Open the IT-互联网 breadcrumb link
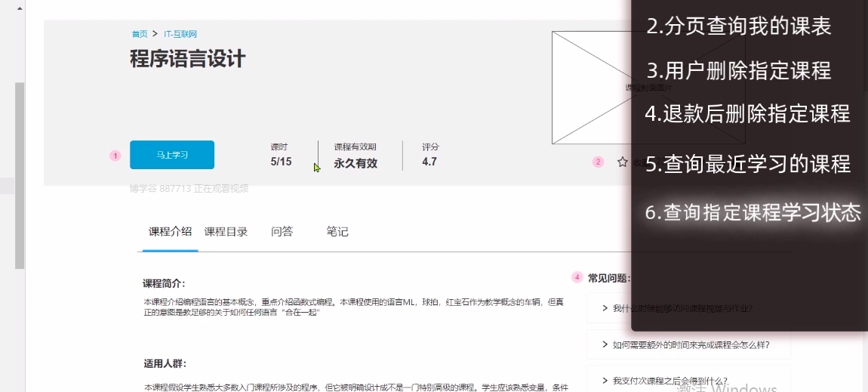 (x=180, y=34)
